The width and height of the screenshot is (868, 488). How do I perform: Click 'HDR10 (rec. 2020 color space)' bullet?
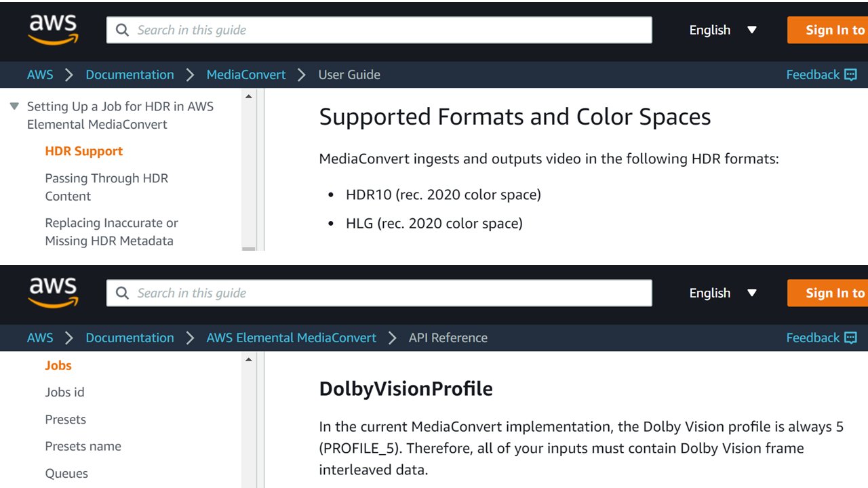pos(443,195)
